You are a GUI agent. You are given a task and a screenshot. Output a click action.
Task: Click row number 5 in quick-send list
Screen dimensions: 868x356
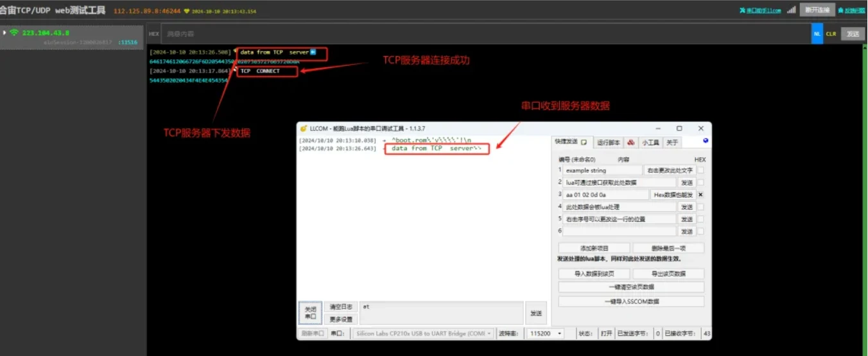coord(560,219)
